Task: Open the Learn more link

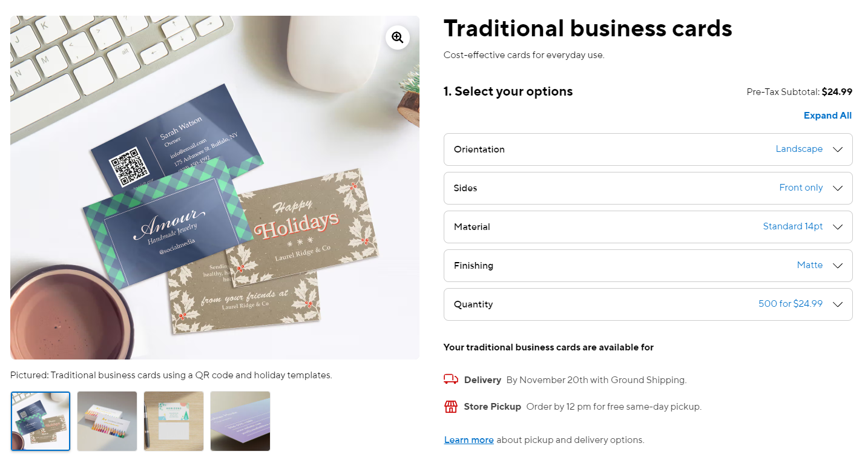Action: pos(469,440)
